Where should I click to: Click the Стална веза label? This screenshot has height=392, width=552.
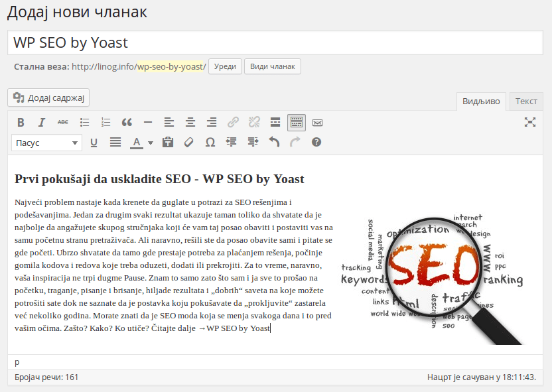pyautogui.click(x=42, y=66)
